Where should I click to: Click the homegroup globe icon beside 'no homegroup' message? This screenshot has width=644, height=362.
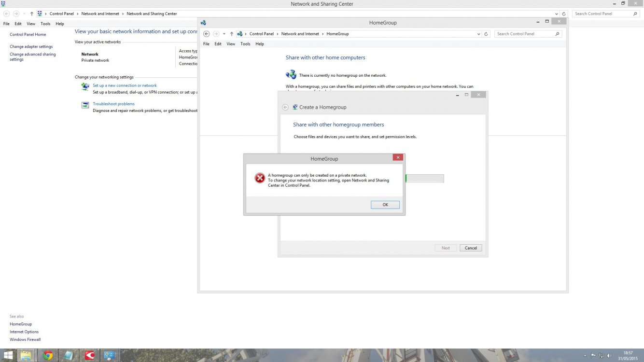click(x=291, y=75)
